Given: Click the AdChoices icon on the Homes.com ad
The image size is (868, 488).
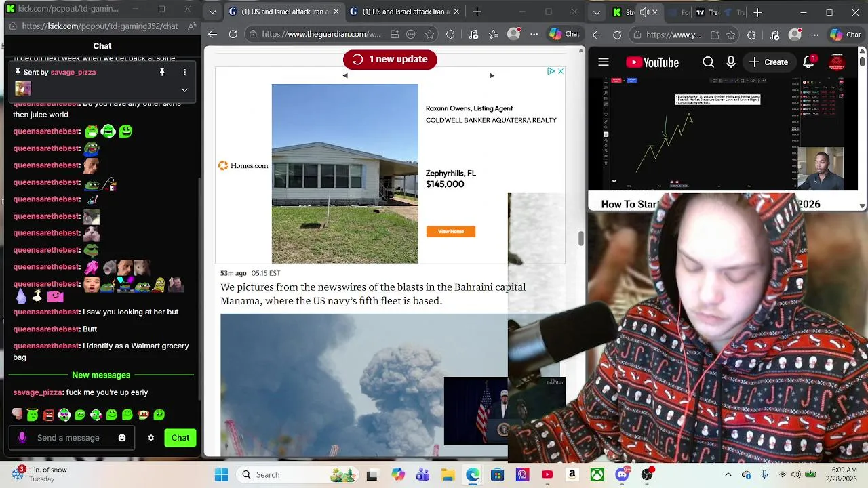Looking at the screenshot, I should coord(551,71).
